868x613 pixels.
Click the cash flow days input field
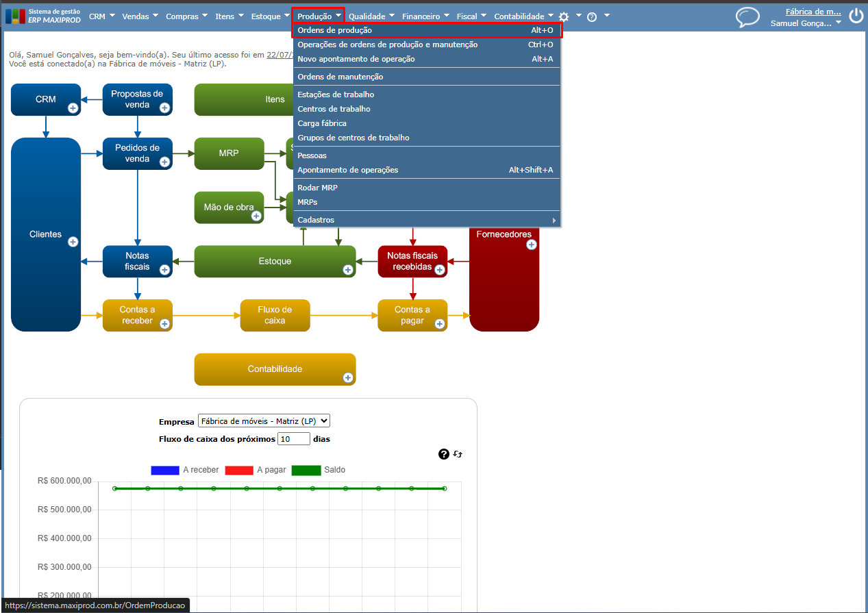pyautogui.click(x=294, y=439)
